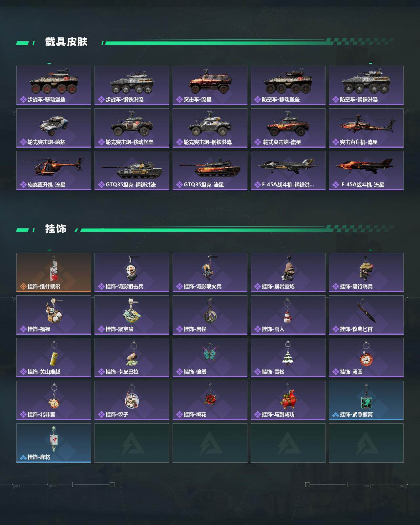The height and width of the screenshot is (525, 420).
Task: Click the 载具皮肤 section header
Action: point(66,42)
